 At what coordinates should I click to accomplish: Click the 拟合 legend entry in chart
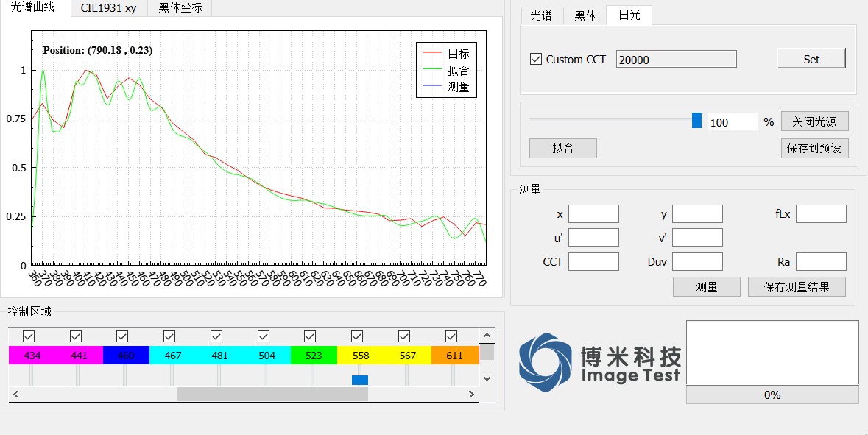(x=446, y=70)
